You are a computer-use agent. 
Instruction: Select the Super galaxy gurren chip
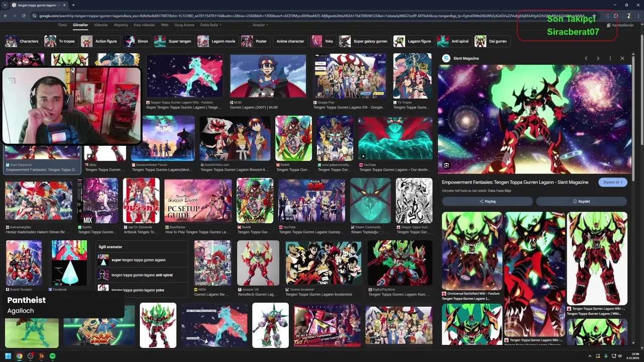pyautogui.click(x=364, y=41)
